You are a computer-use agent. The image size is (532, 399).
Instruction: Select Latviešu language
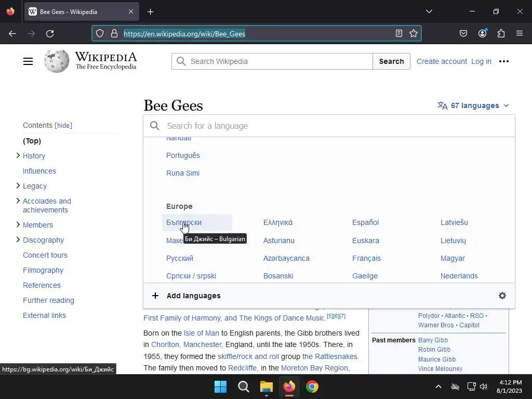coord(454,222)
